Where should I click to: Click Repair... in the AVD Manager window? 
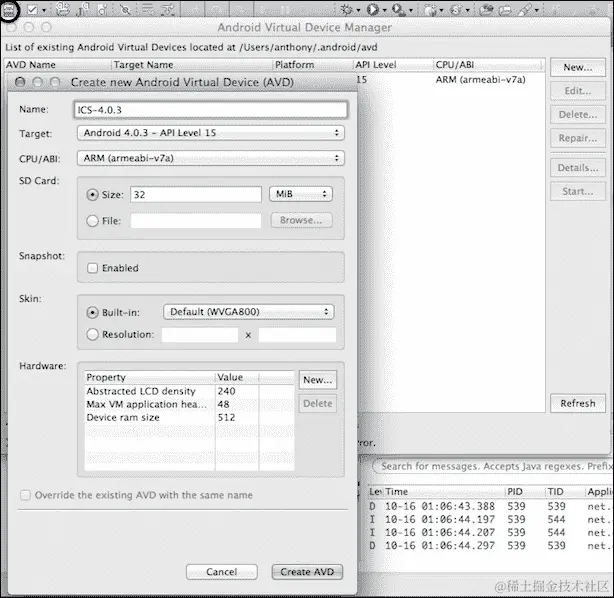tap(578, 138)
